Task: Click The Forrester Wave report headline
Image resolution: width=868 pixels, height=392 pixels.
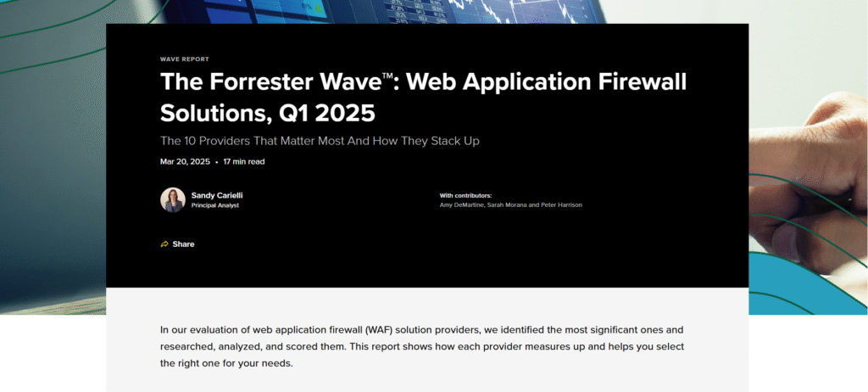Action: pos(423,84)
